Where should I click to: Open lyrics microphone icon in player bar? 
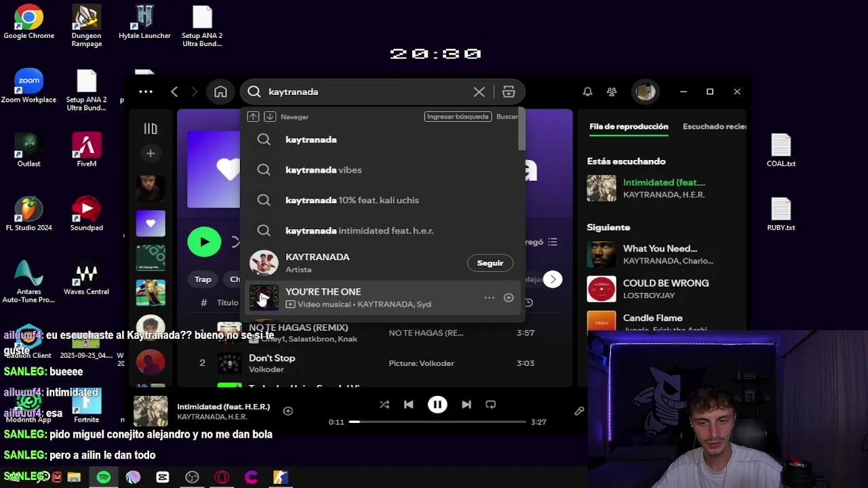tap(579, 411)
